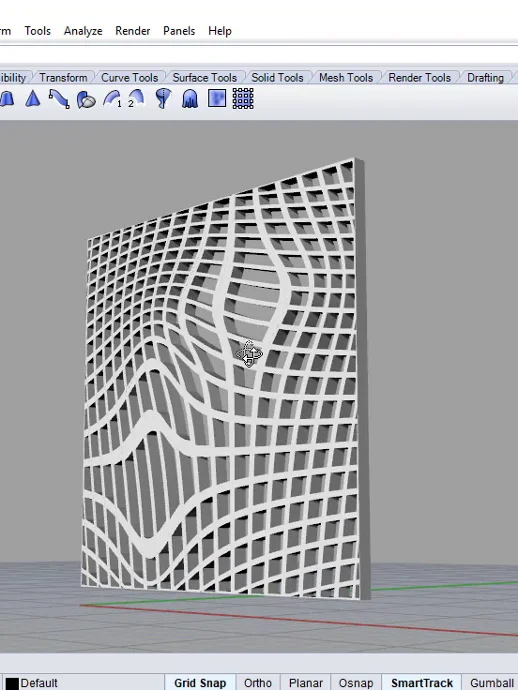
Task: Select the Extrude curve surface tool
Action: tap(6, 99)
